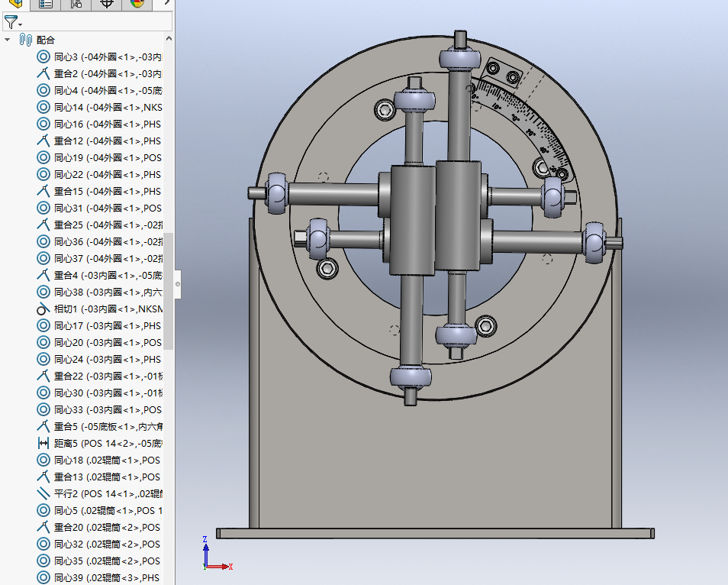Select the 配合 paperclip folder icon
728x585 pixels.
[25, 40]
